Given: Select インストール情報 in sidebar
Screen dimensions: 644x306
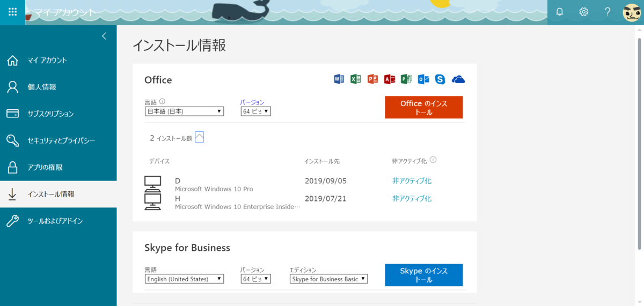Looking at the screenshot, I should [x=58, y=194].
